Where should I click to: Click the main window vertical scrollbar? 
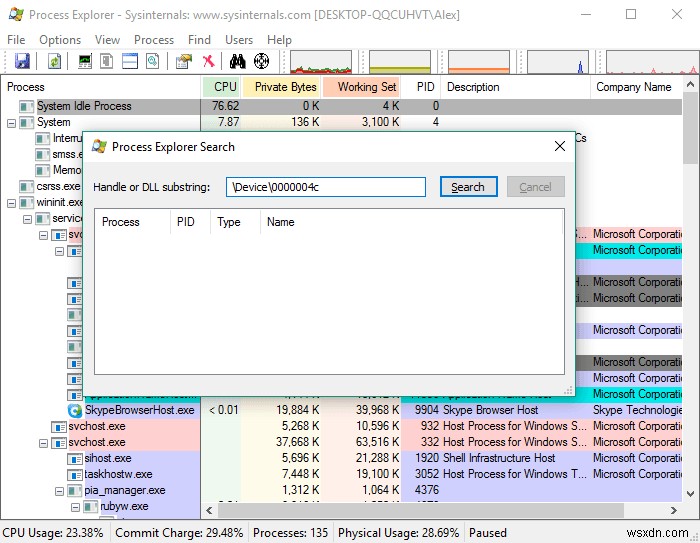[x=691, y=300]
